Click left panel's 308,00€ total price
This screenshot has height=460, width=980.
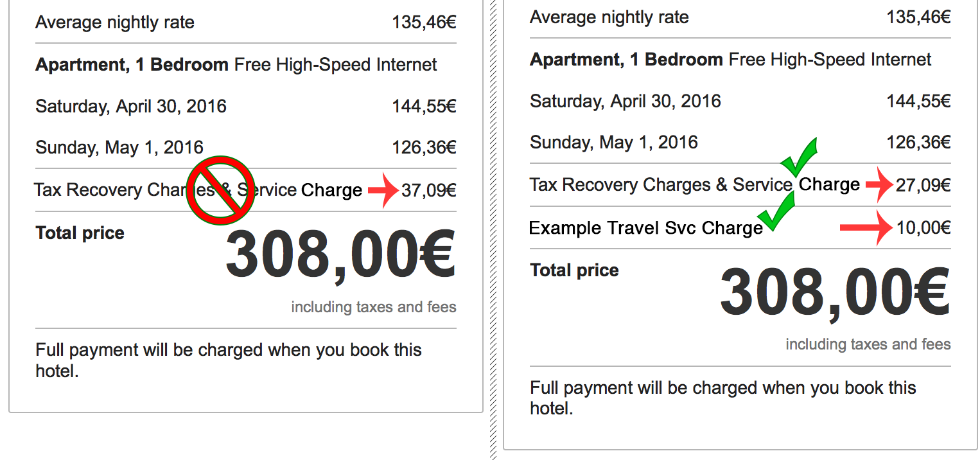point(340,255)
